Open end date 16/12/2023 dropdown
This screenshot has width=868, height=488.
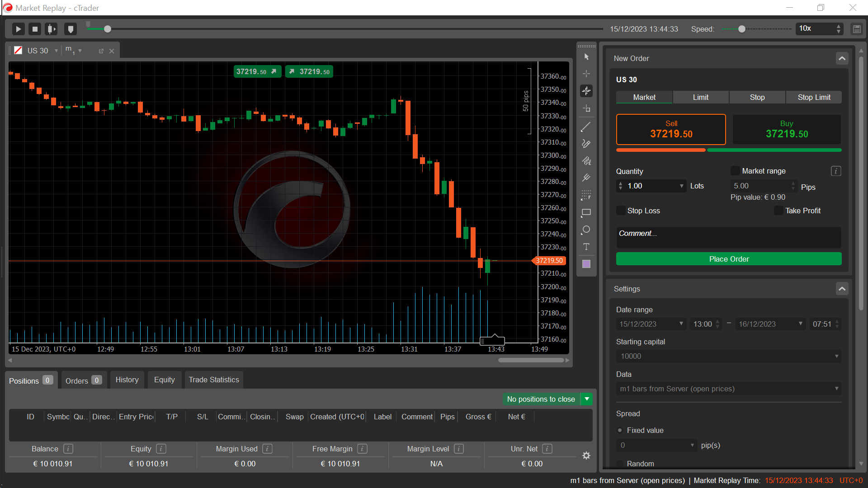800,324
